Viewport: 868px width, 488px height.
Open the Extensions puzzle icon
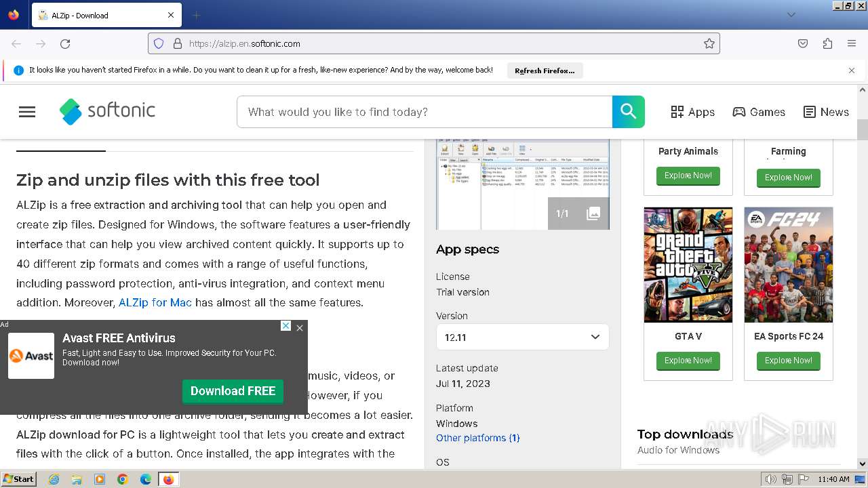(827, 43)
